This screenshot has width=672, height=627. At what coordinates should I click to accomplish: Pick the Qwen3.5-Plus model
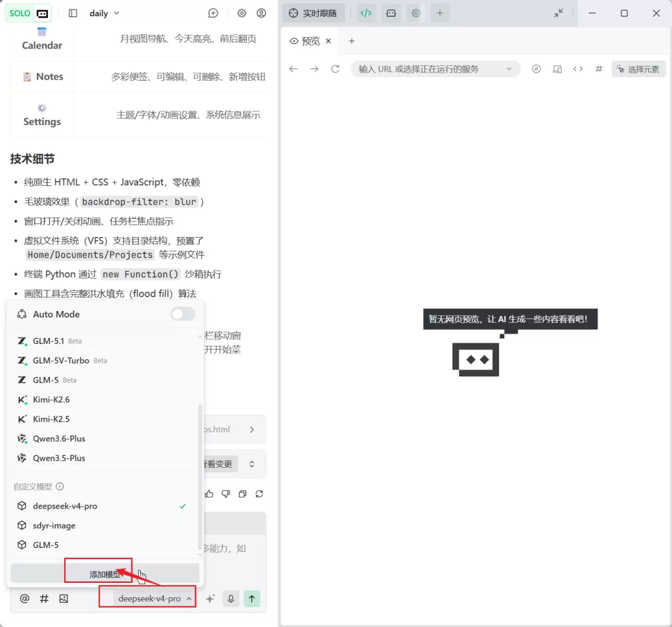[x=103, y=458]
